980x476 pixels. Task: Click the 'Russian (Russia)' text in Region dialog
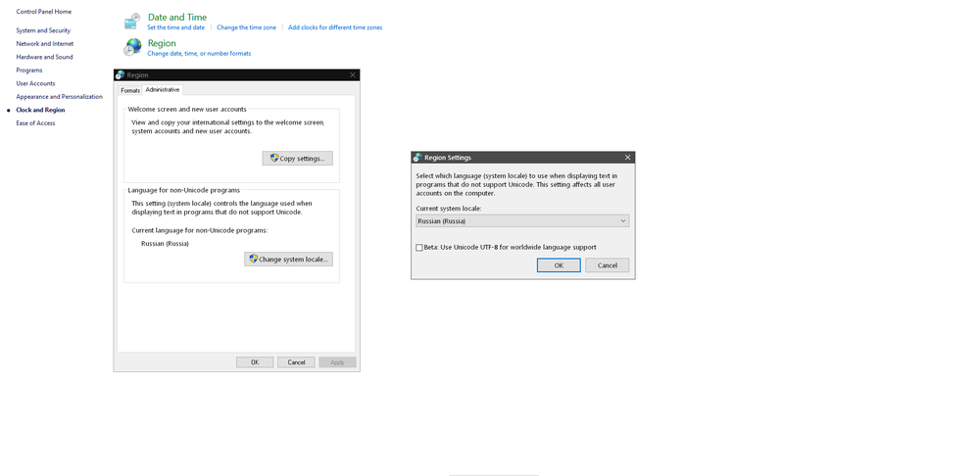(165, 244)
